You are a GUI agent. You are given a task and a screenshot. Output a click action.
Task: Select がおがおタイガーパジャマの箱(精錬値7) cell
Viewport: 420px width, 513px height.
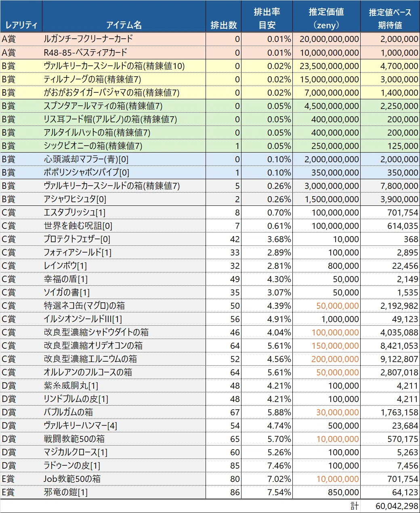point(124,92)
